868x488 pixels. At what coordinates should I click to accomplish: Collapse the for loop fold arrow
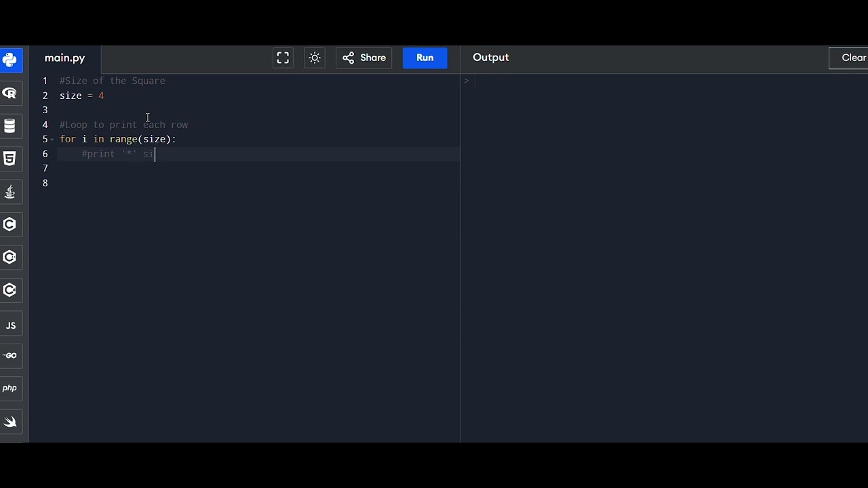pos(52,140)
